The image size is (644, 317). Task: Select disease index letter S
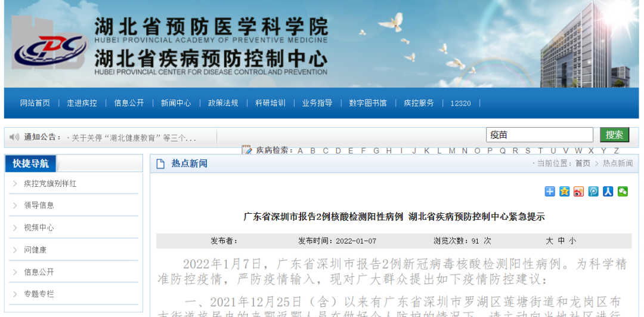click(x=528, y=150)
